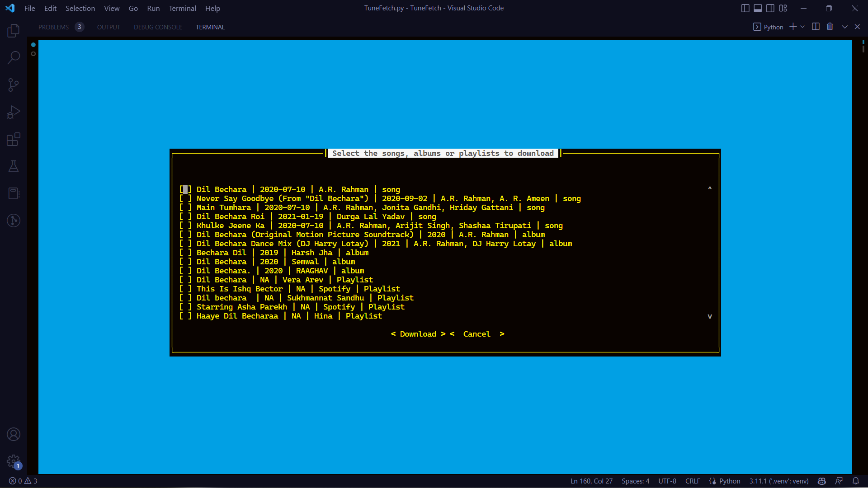This screenshot has width=868, height=488.
Task: Open the Extensions view icon
Action: pyautogui.click(x=14, y=139)
